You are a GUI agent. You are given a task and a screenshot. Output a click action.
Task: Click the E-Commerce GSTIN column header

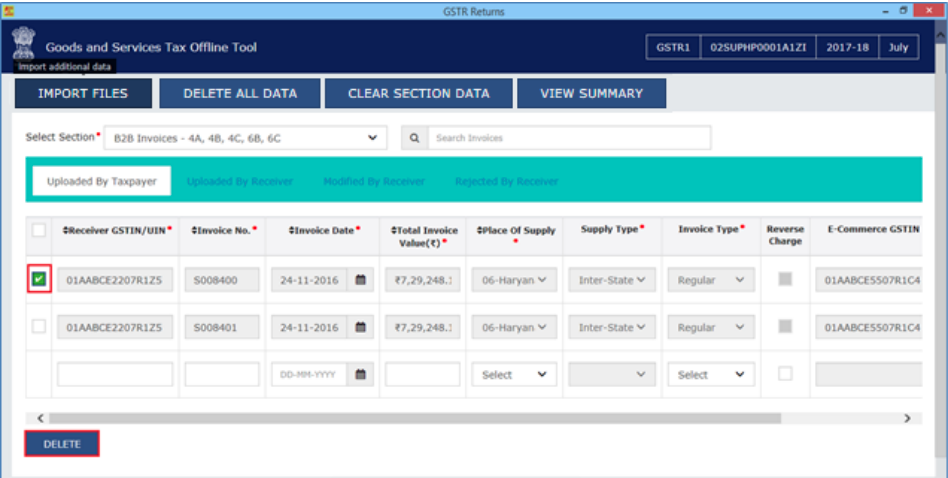point(873,229)
